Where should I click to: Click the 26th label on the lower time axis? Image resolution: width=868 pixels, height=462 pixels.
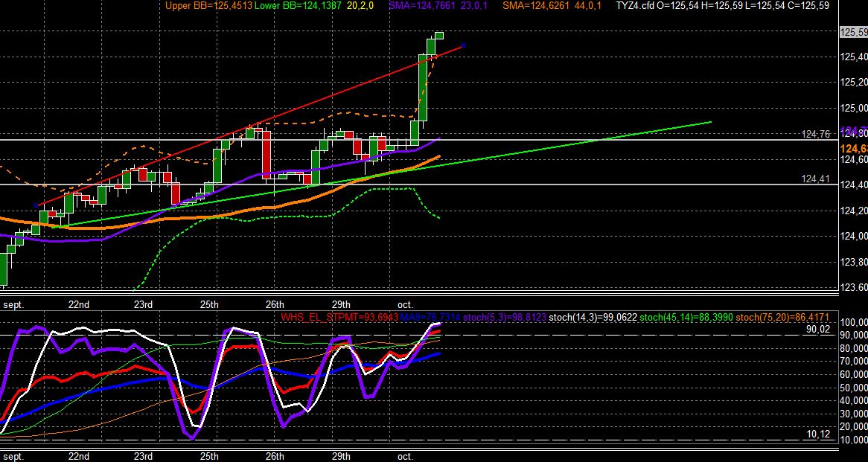pyautogui.click(x=275, y=457)
